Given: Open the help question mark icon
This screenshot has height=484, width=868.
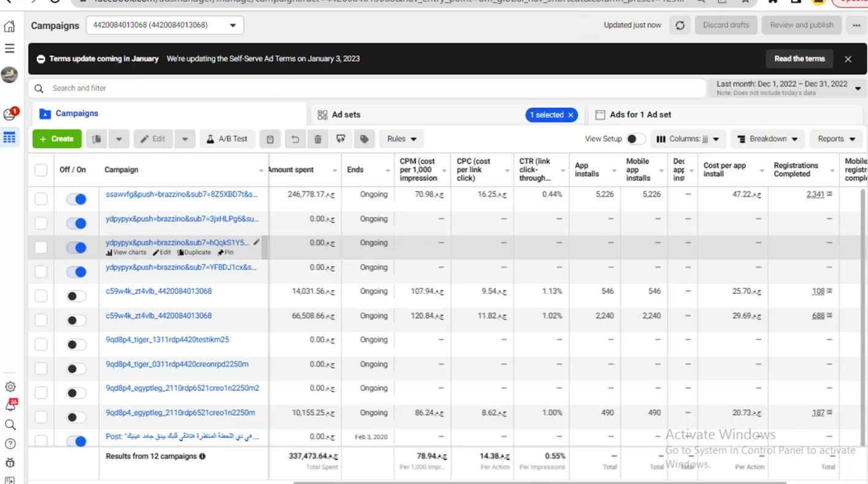Looking at the screenshot, I should (10, 444).
